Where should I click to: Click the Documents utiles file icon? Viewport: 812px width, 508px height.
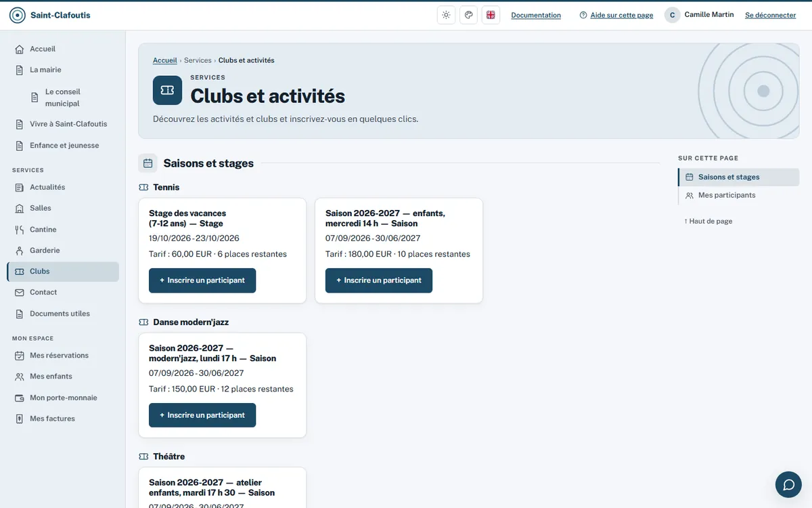coord(20,314)
